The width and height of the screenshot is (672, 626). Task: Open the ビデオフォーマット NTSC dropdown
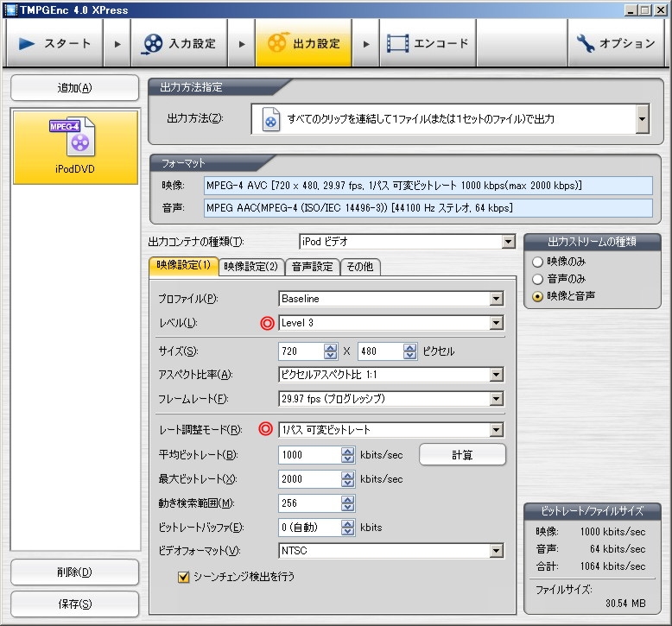[496, 551]
